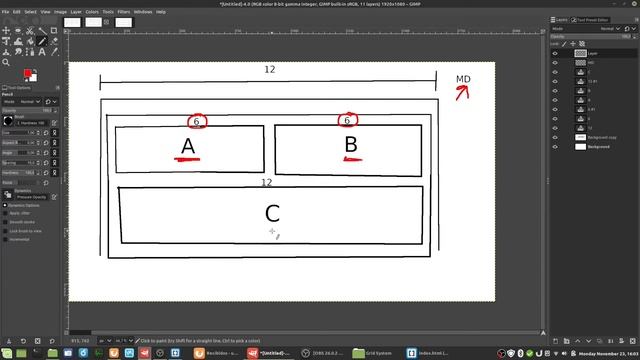The height and width of the screenshot is (360, 640).
Task: Open canvas navigation icon at scrollbar corner
Action: coord(543,333)
